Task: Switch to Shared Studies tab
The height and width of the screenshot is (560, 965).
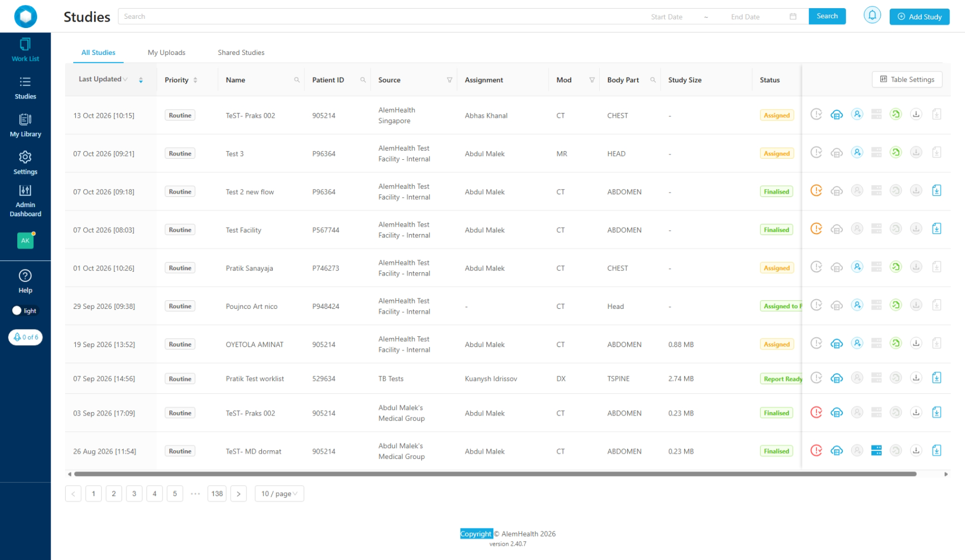Action: pos(241,53)
